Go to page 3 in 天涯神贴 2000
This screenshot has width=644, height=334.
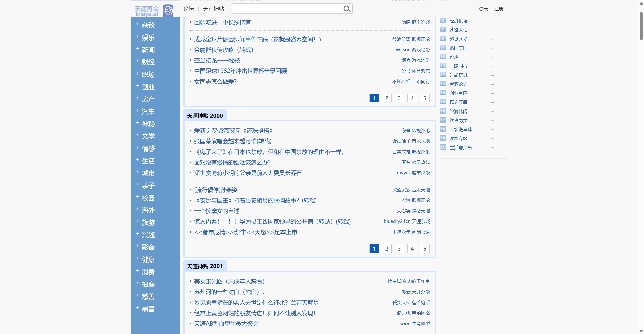coord(399,249)
